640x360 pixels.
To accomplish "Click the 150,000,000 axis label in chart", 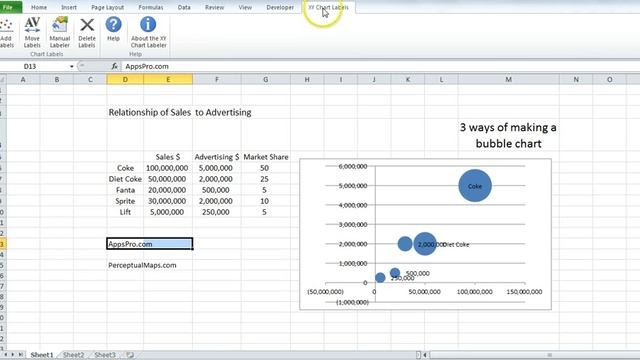I will [x=524, y=292].
